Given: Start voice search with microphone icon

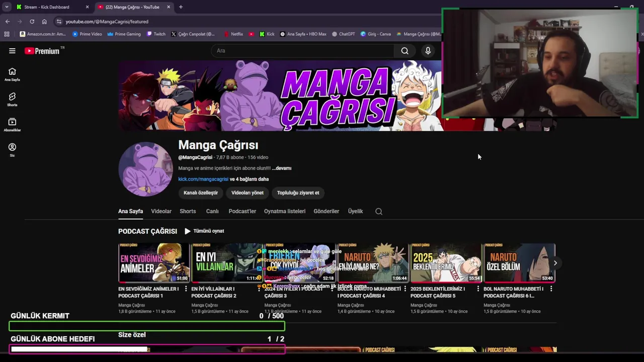Looking at the screenshot, I should coord(428,51).
